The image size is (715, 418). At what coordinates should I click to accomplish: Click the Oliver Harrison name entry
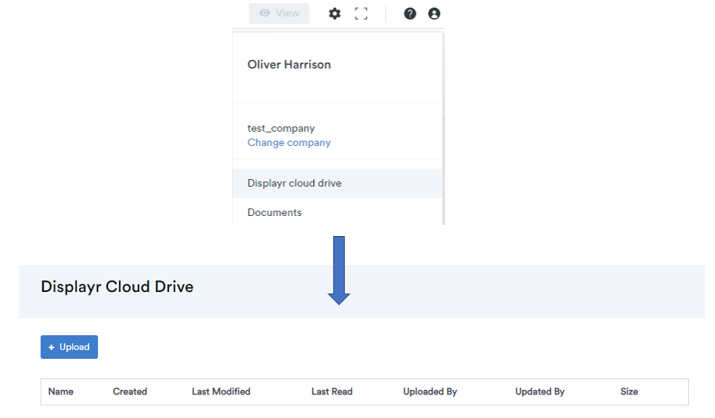289,64
